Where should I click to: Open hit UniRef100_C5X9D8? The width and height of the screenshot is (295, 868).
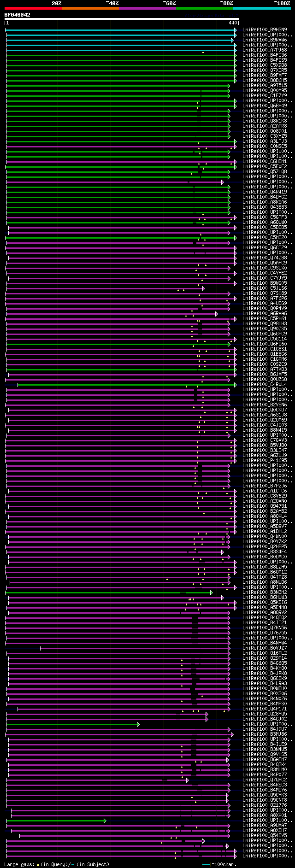click(x=265, y=65)
